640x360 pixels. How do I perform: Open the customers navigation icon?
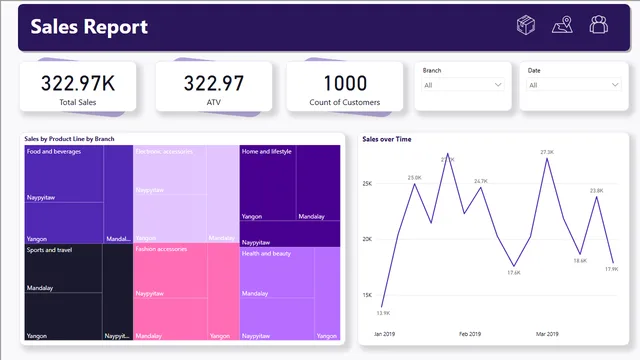[x=599, y=25]
